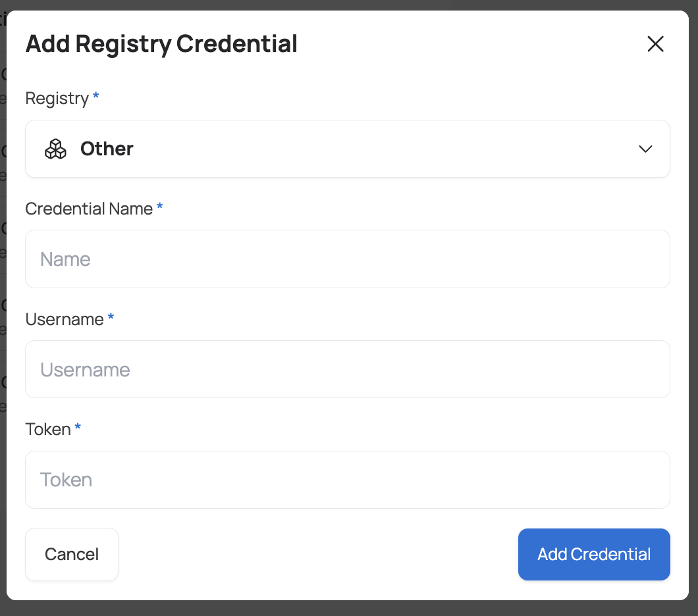Expand the Registry list via its chevron
Image resolution: width=698 pixels, height=616 pixels.
pos(645,149)
